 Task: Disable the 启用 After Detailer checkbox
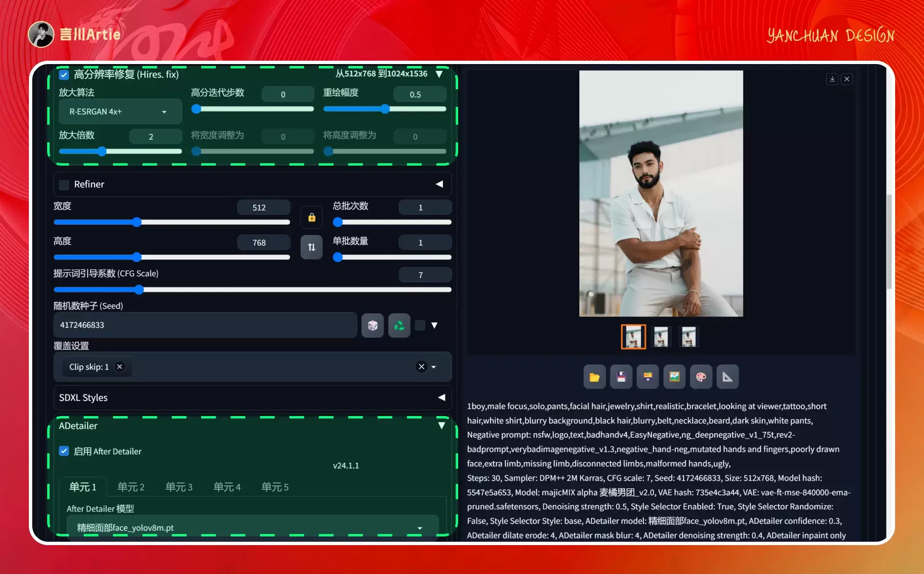click(x=64, y=451)
